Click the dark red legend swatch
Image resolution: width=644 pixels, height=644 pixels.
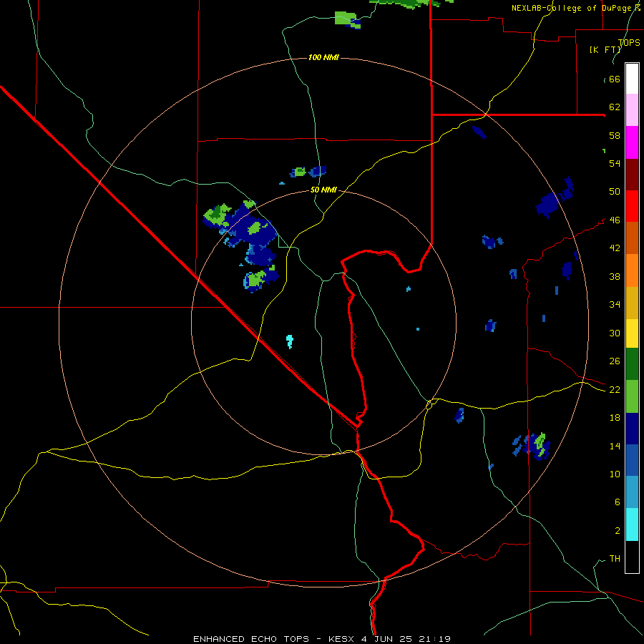click(632, 174)
